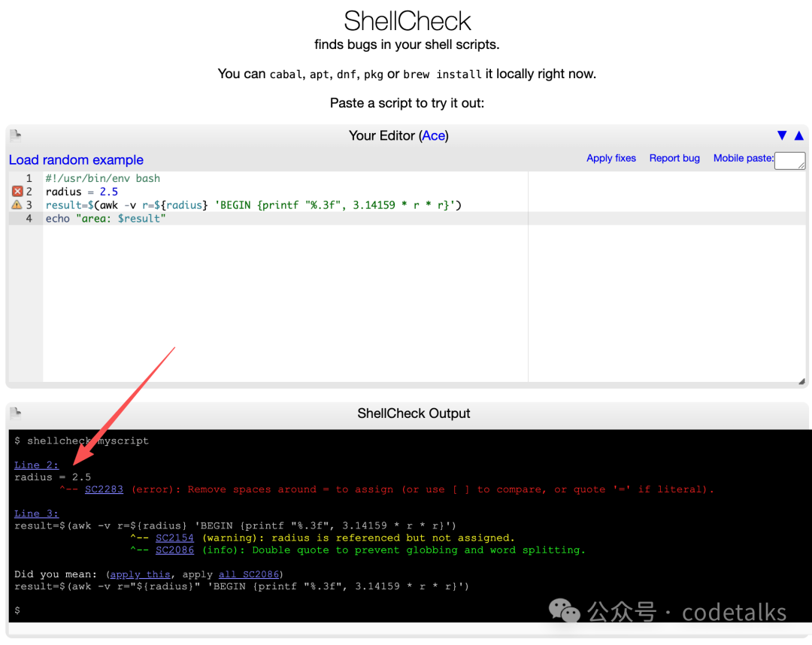Click Load random example
This screenshot has width=812, height=645.
tap(76, 160)
